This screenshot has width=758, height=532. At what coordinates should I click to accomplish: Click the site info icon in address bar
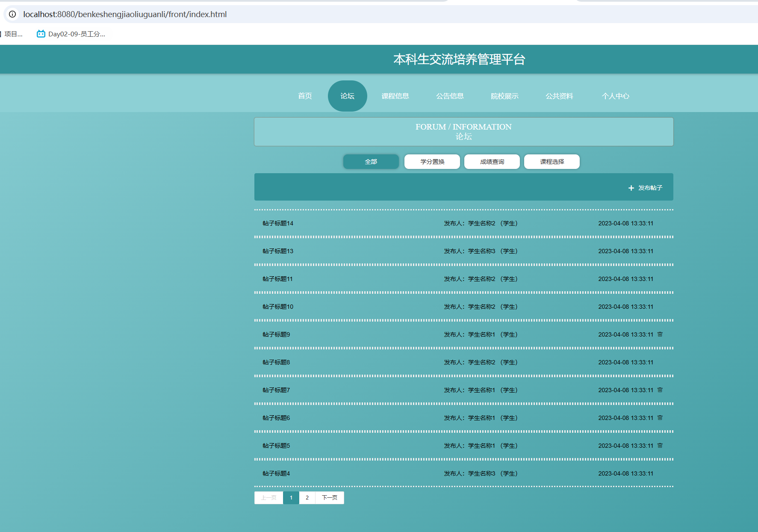[12, 14]
